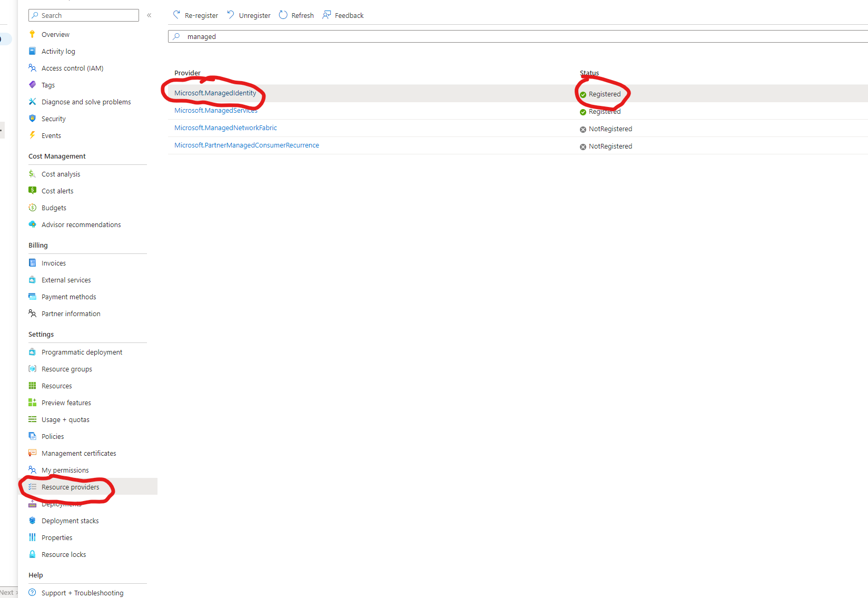Open Tags via its sidebar icon
The height and width of the screenshot is (598, 868).
click(33, 85)
